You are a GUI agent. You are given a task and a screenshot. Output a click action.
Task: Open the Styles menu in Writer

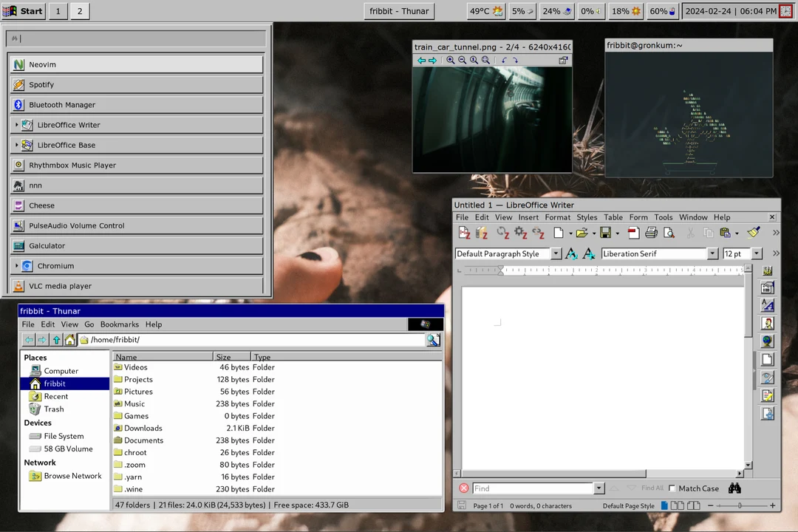(x=587, y=217)
